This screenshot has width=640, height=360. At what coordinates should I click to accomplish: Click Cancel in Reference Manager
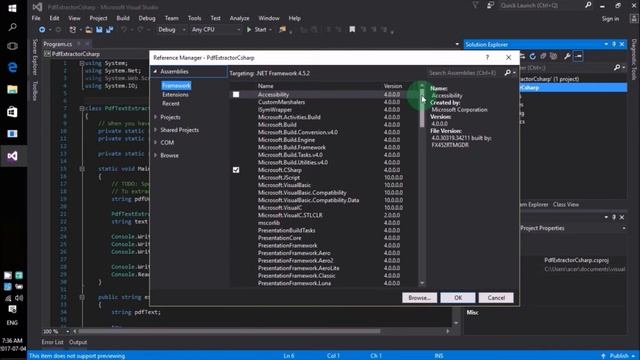496,298
